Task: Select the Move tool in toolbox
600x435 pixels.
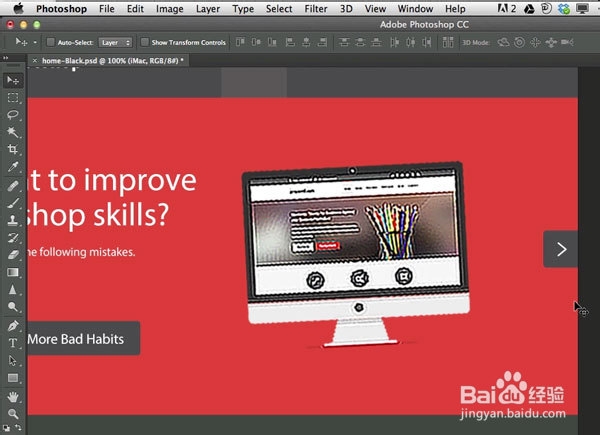Action: [x=13, y=80]
